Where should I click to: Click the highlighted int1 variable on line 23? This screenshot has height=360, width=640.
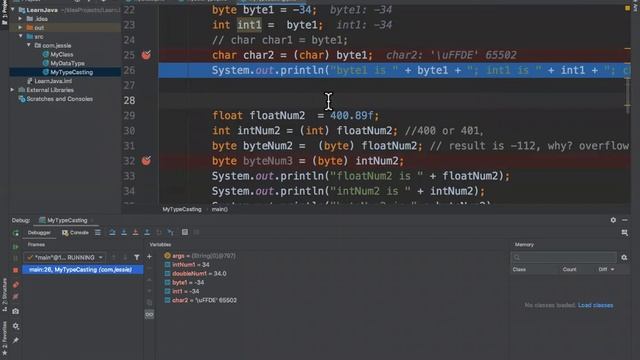pos(249,25)
